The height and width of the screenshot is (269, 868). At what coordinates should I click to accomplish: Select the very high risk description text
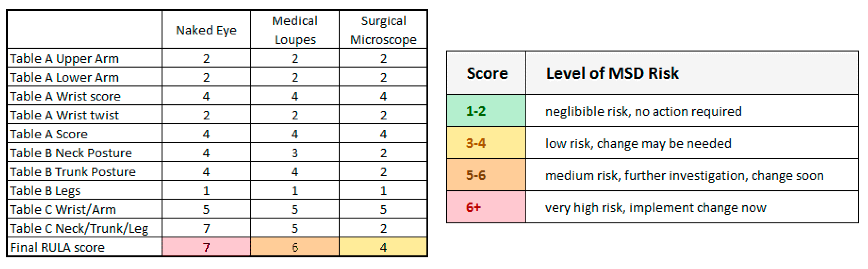click(x=655, y=207)
